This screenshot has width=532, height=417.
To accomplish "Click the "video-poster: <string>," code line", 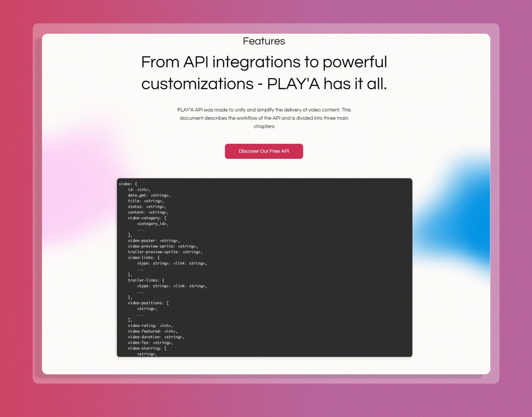I will (154, 241).
